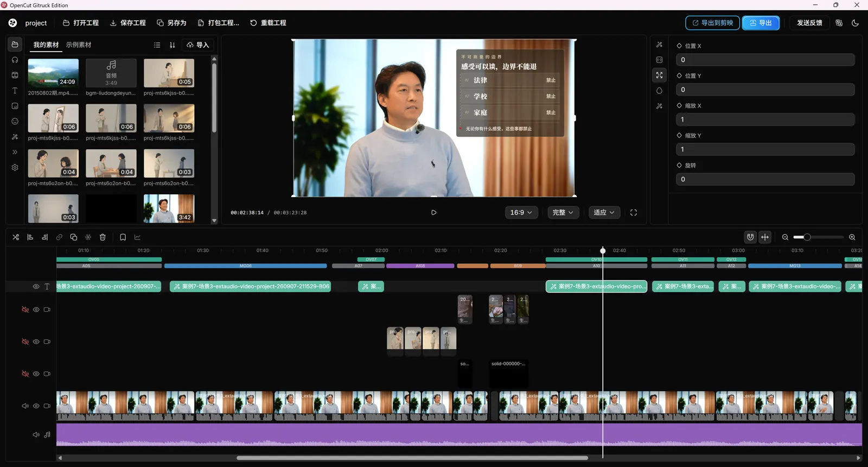Open the water-drop blend properties tab
This screenshot has height=467, width=868.
(x=659, y=91)
